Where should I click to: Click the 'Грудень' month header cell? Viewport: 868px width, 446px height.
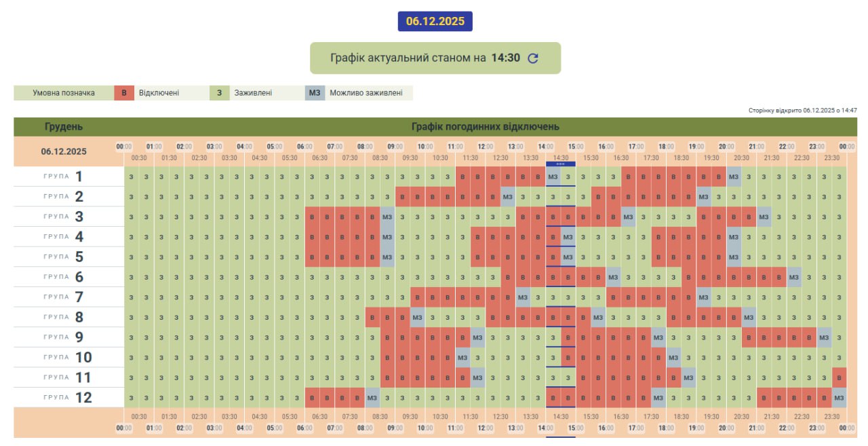click(64, 127)
